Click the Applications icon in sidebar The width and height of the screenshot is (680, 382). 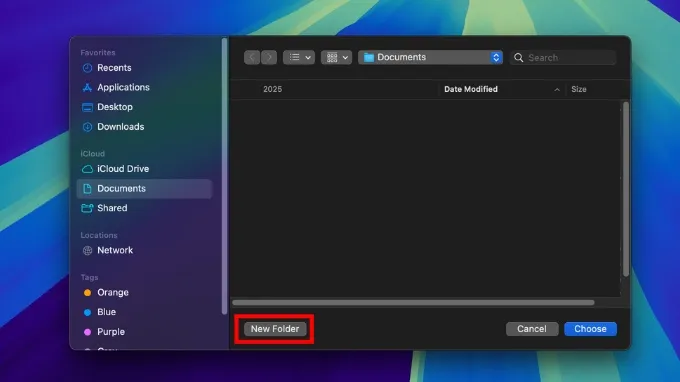point(87,87)
